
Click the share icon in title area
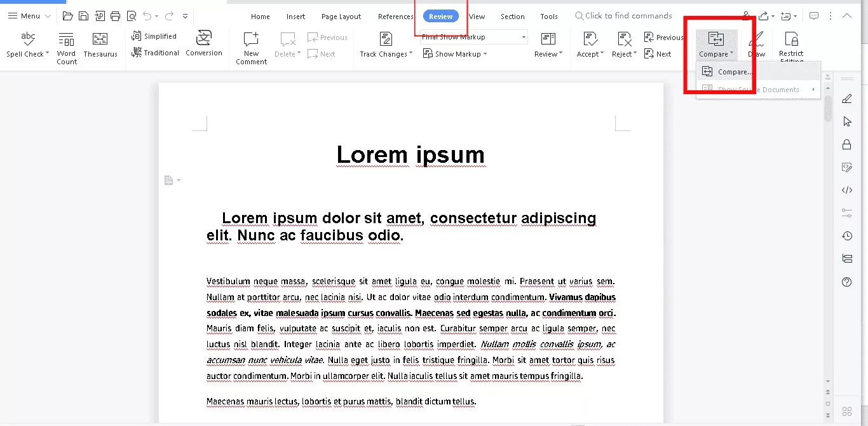click(x=763, y=16)
